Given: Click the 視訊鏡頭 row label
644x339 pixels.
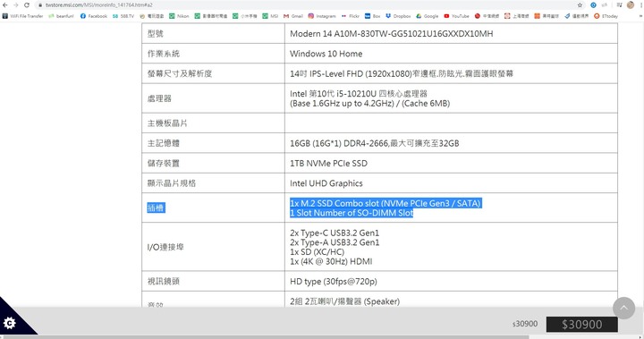Looking at the screenshot, I should (164, 282).
